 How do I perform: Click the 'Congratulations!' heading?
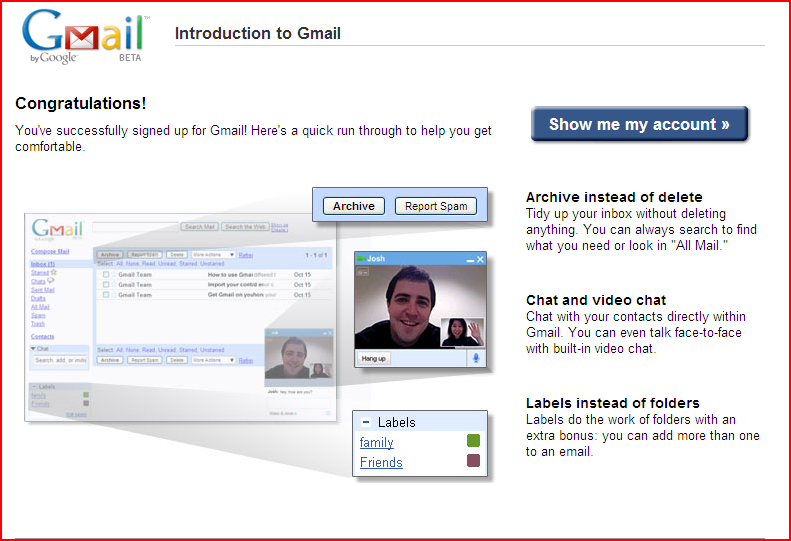[x=81, y=103]
